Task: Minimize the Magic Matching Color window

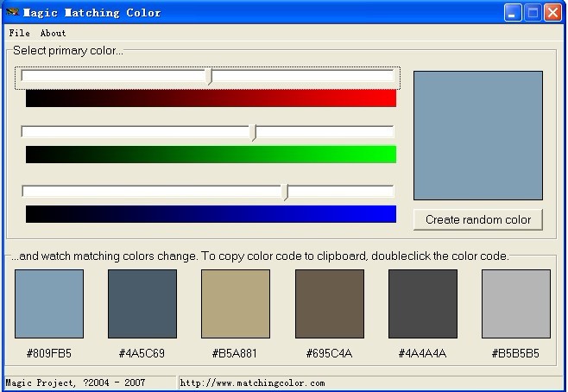Action: pos(513,13)
